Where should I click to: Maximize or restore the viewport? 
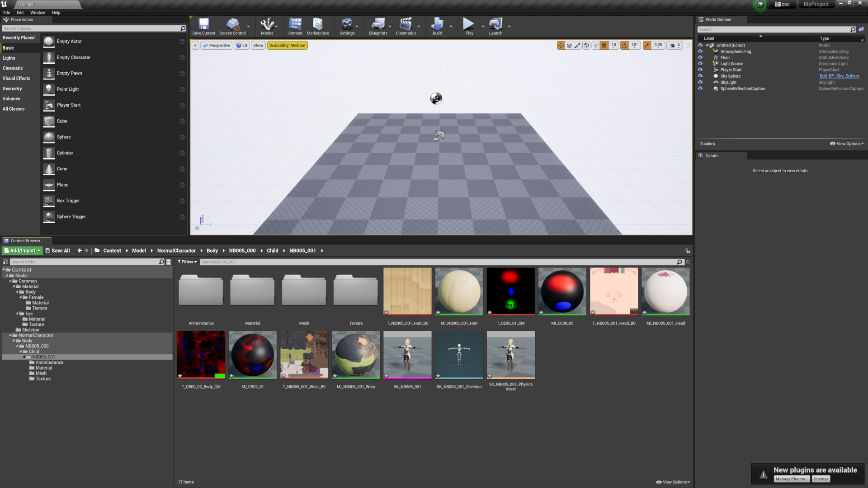pyautogui.click(x=688, y=45)
